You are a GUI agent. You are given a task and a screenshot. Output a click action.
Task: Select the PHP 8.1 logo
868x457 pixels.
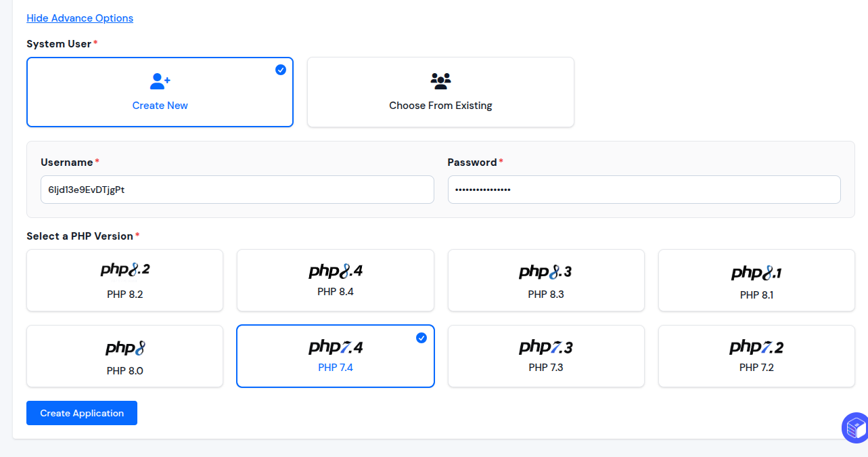tap(756, 273)
